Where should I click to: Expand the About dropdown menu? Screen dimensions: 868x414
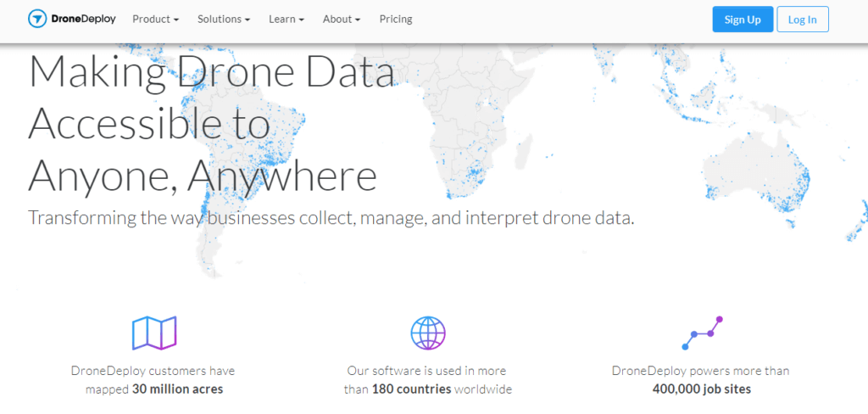tap(342, 19)
